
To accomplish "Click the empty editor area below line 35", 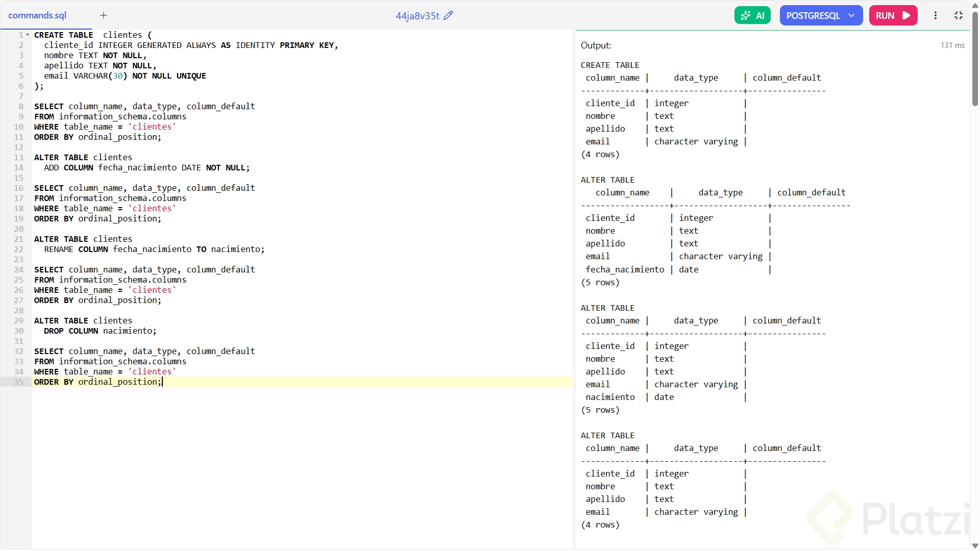I will tap(301, 459).
